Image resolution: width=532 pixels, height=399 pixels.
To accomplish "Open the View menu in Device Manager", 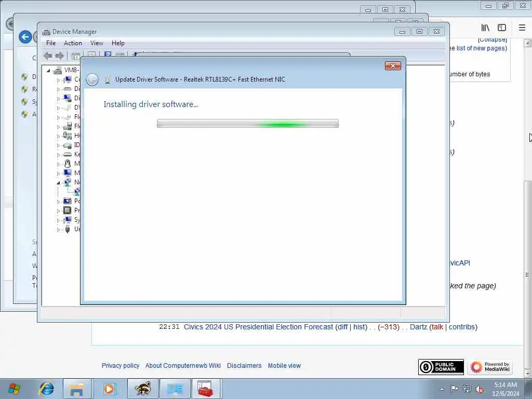I will pos(97,43).
